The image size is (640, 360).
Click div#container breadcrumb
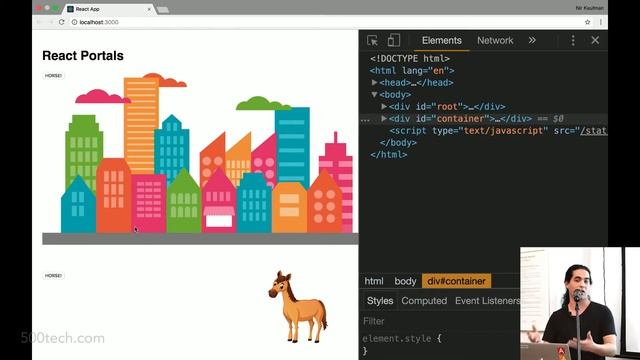[x=456, y=281]
